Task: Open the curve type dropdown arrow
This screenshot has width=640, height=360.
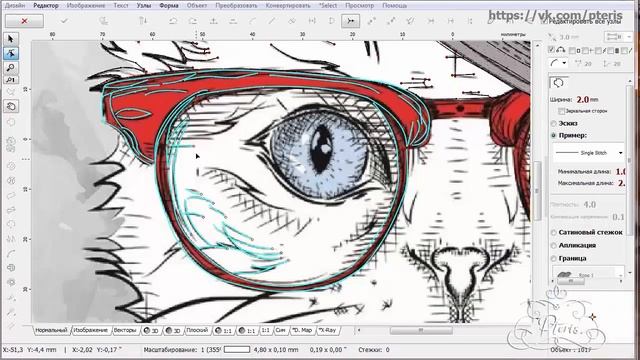Action: [x=564, y=63]
